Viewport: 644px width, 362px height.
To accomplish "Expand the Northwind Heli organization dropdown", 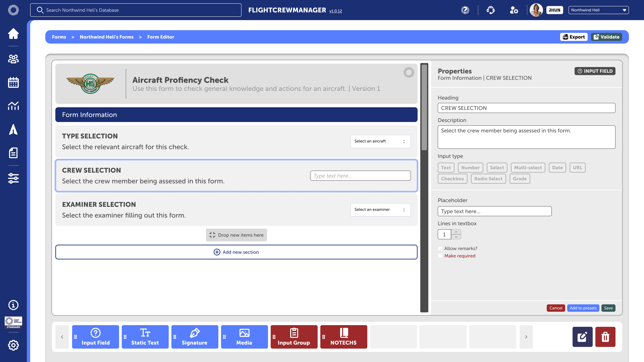I will pos(598,10).
